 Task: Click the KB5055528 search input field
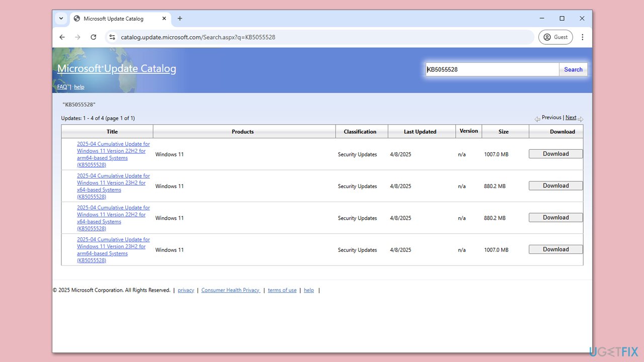492,70
